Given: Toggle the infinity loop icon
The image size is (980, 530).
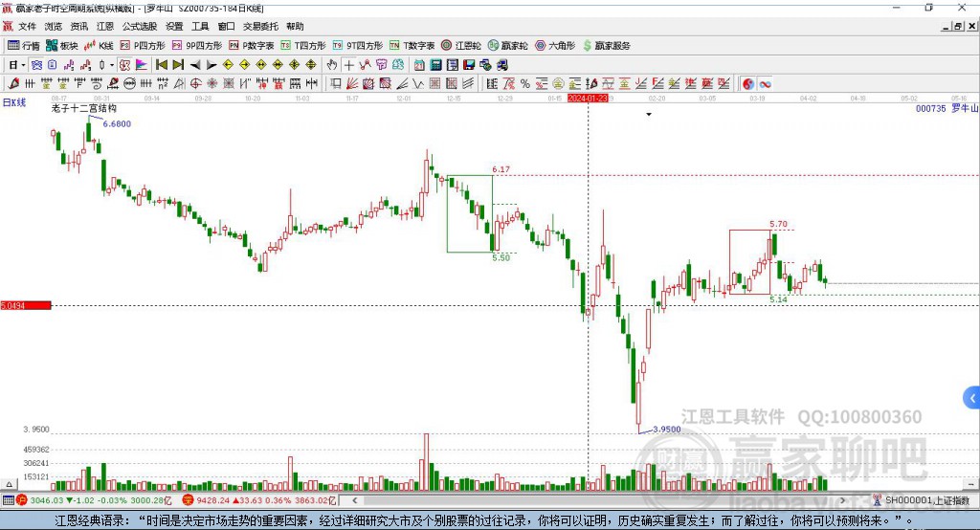Looking at the screenshot, I should 765,84.
